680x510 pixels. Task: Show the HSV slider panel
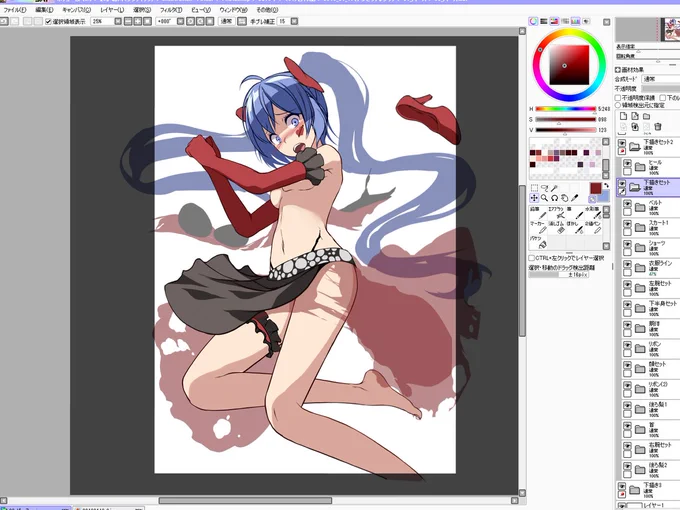tap(554, 21)
